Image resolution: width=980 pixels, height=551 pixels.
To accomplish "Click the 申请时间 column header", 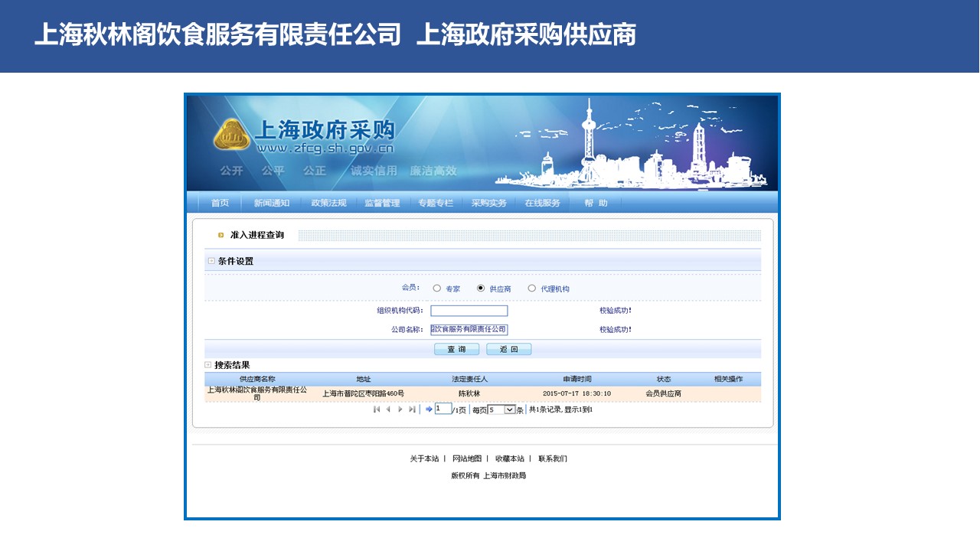I will pos(577,379).
